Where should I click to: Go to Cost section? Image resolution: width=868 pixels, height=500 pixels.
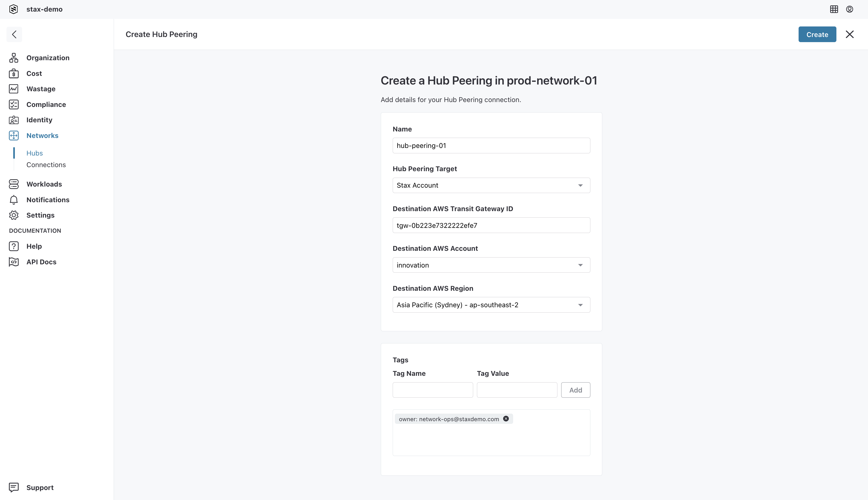pyautogui.click(x=34, y=73)
